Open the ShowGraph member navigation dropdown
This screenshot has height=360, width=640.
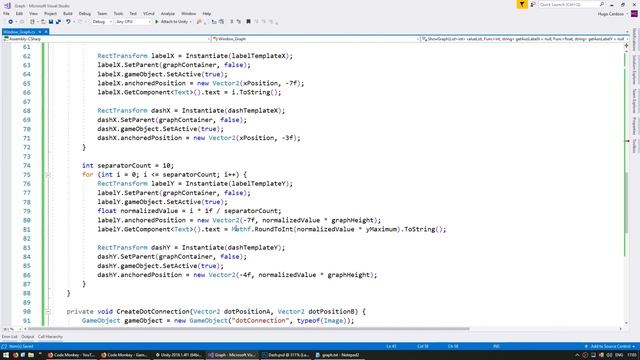point(524,39)
